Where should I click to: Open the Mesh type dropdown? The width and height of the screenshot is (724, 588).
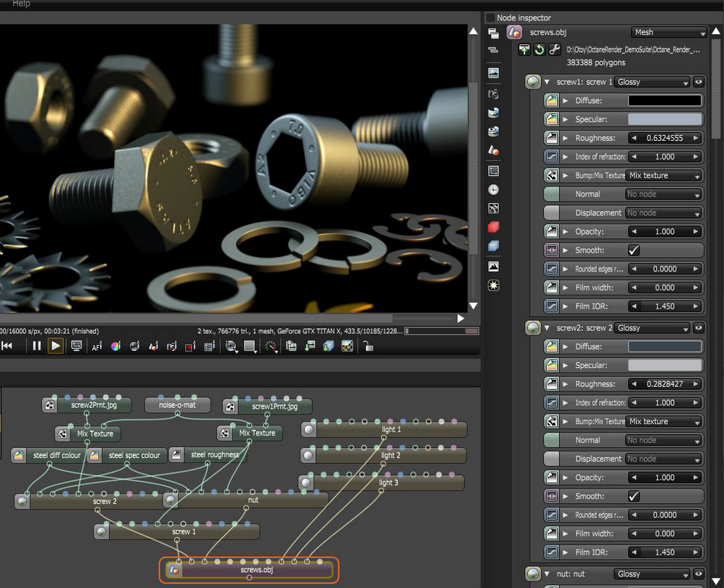pos(669,33)
